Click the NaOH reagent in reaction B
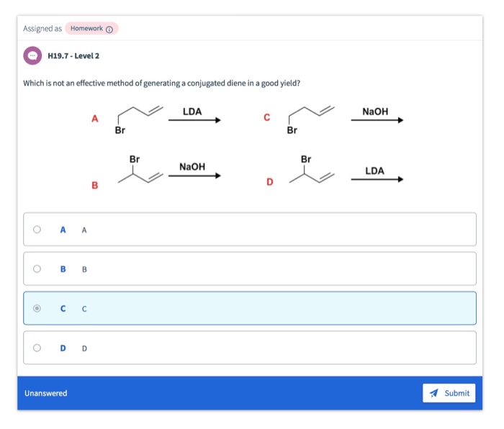 coord(192,167)
